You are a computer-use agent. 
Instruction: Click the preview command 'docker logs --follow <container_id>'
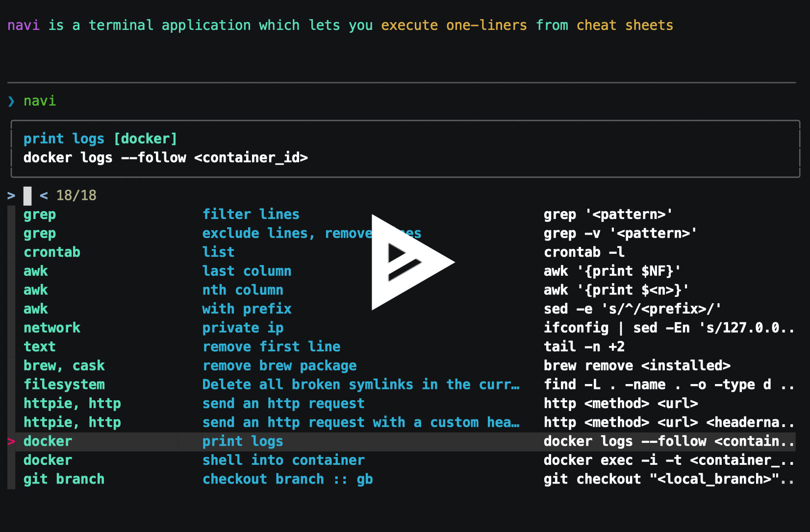pyautogui.click(x=166, y=158)
